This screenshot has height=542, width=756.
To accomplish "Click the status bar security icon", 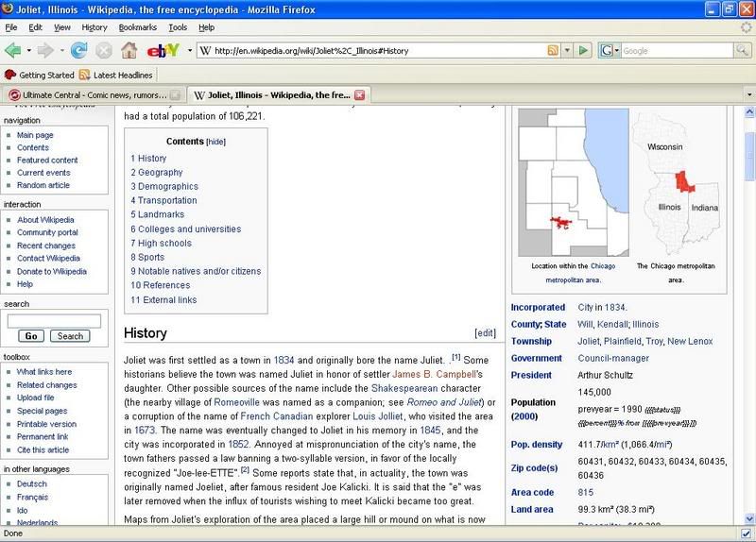I will [x=747, y=534].
